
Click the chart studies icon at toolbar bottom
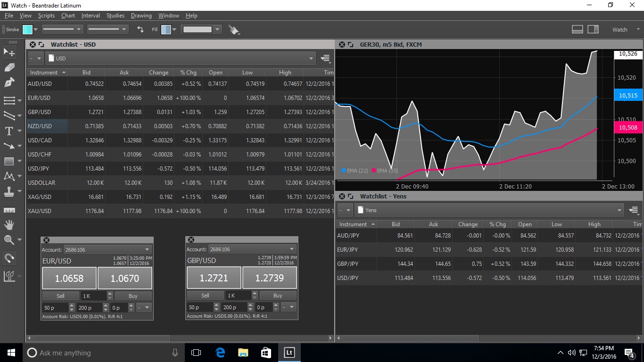coord(9,276)
